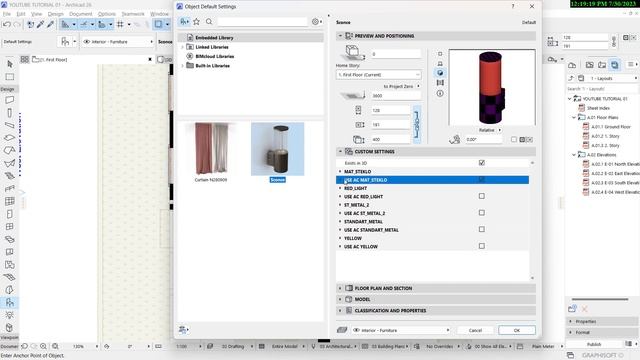Open the Navigator project chooser house icon
The height and width of the screenshot is (360, 640).
coord(572,65)
